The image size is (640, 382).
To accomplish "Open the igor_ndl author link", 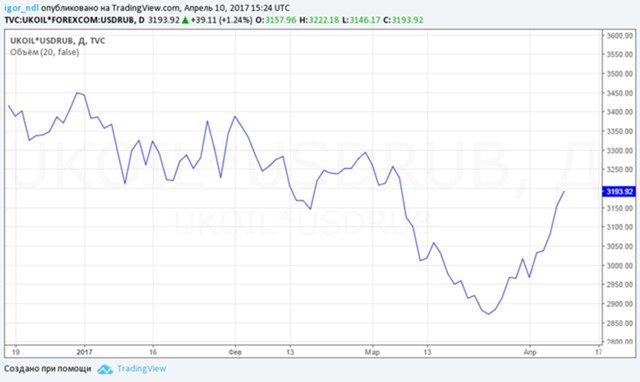I will [x=21, y=8].
